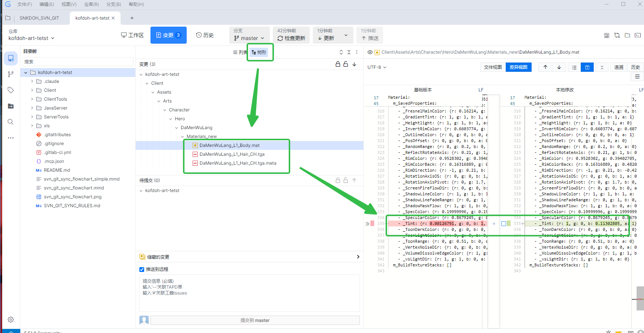Expand the JavaServer folder in directory tree
The height and width of the screenshot is (333, 644).
(32, 108)
